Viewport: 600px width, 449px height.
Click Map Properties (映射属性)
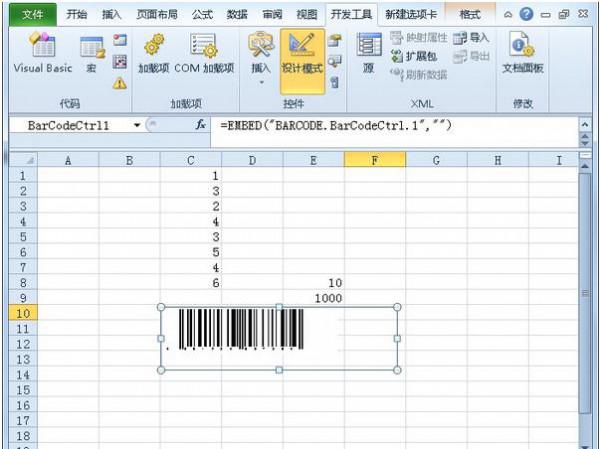click(419, 38)
